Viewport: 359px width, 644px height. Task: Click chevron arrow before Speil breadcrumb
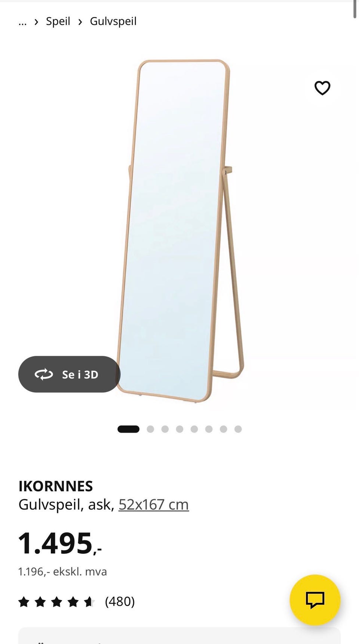pos(36,22)
